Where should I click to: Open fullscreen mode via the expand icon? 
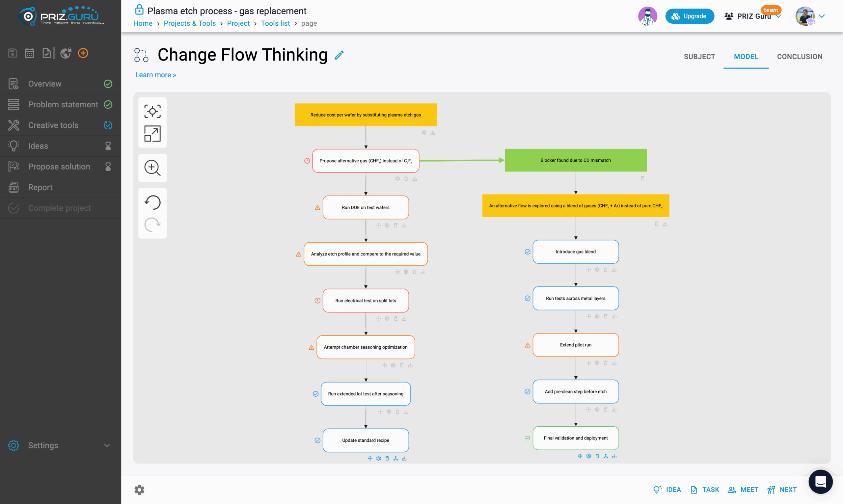click(152, 134)
